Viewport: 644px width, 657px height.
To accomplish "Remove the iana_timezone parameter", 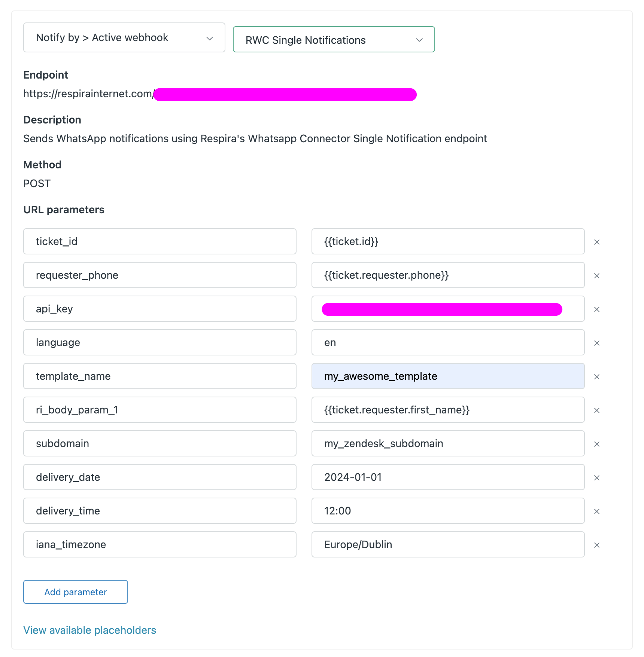I will [596, 545].
